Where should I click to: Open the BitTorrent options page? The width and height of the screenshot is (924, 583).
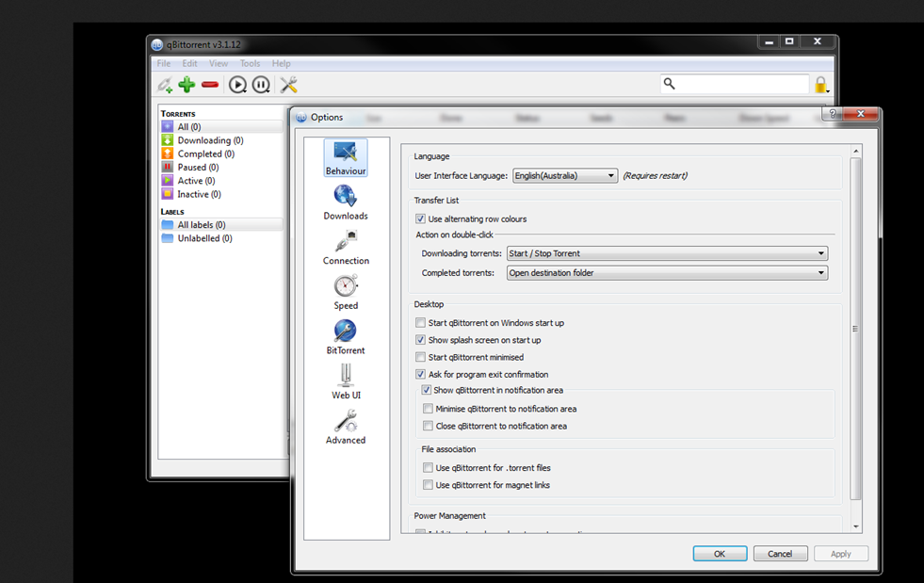tap(346, 337)
